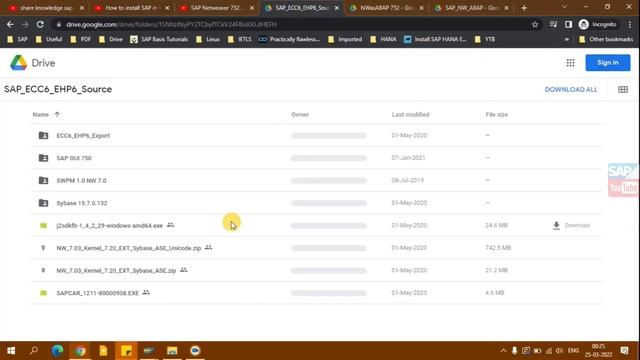Toggle the Name sort arrow
The image size is (640, 360).
pos(57,114)
